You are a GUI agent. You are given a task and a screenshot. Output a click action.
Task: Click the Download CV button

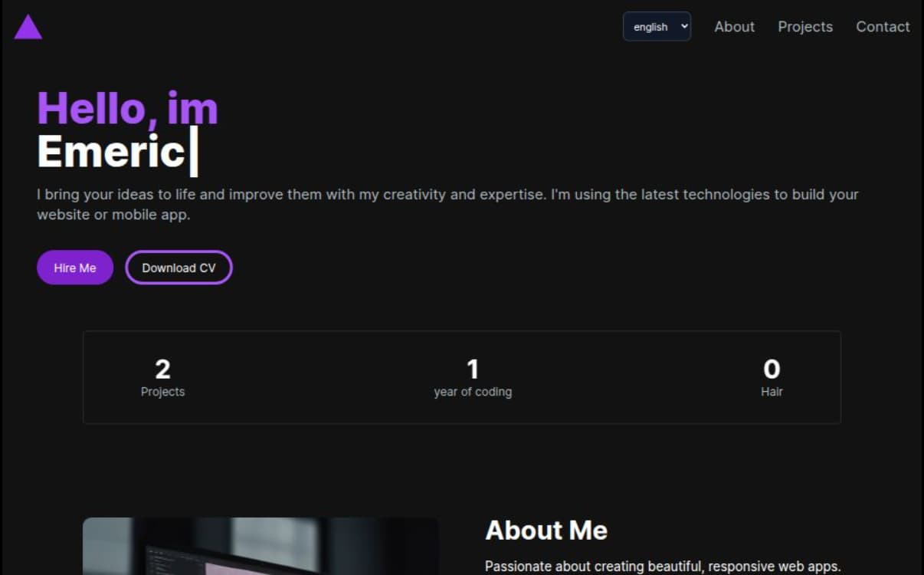pyautogui.click(x=179, y=268)
